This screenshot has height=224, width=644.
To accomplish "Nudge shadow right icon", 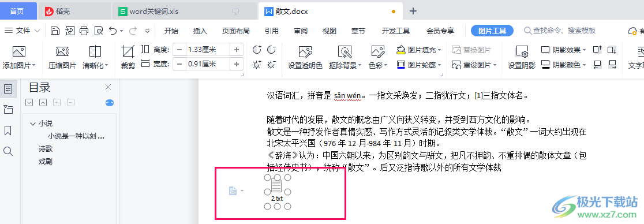I will coord(612,65).
